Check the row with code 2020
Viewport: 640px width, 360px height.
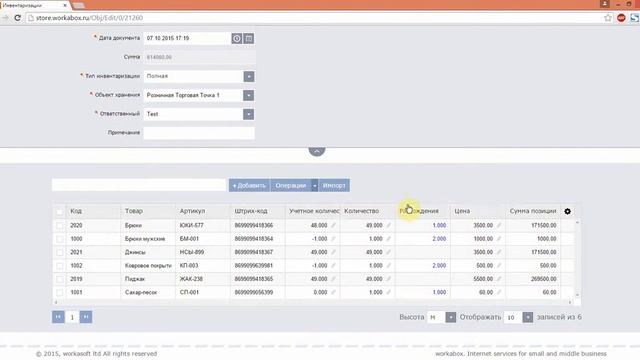pyautogui.click(x=60, y=225)
